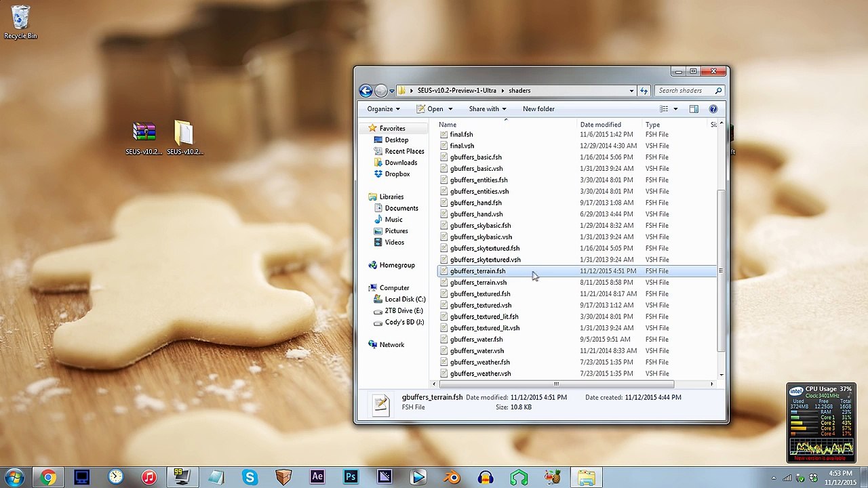Expand the Open button's dropdown arrow
The image size is (868, 488).
coord(450,109)
